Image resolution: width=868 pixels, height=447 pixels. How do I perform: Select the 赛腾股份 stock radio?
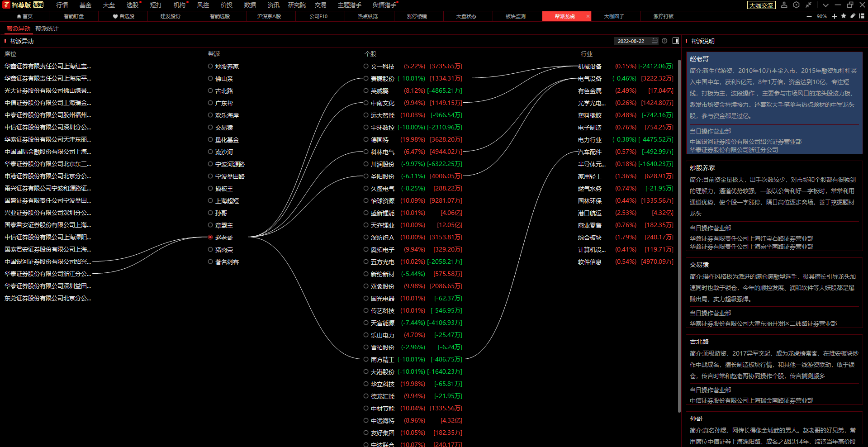click(x=366, y=78)
